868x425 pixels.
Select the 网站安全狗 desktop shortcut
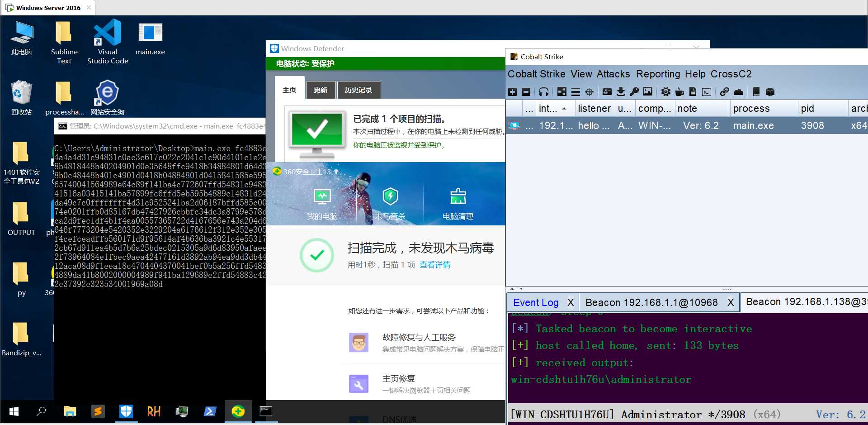(107, 98)
